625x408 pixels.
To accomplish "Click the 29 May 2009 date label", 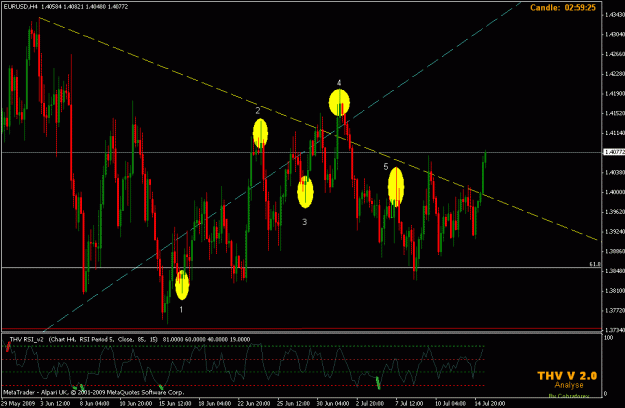I will click(x=18, y=404).
